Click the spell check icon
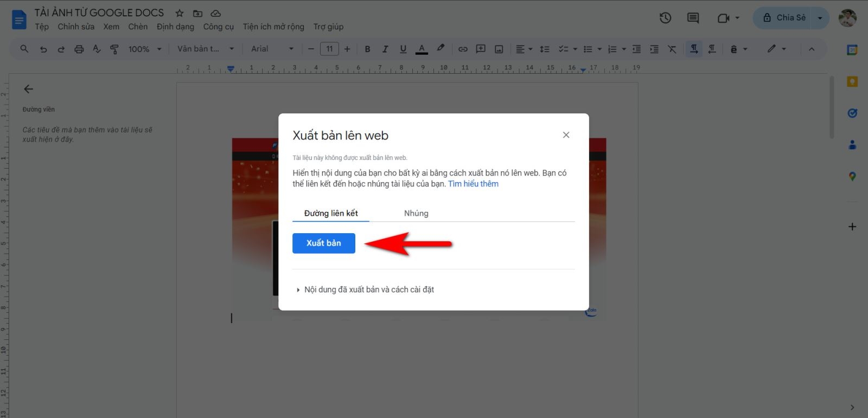 (x=97, y=49)
